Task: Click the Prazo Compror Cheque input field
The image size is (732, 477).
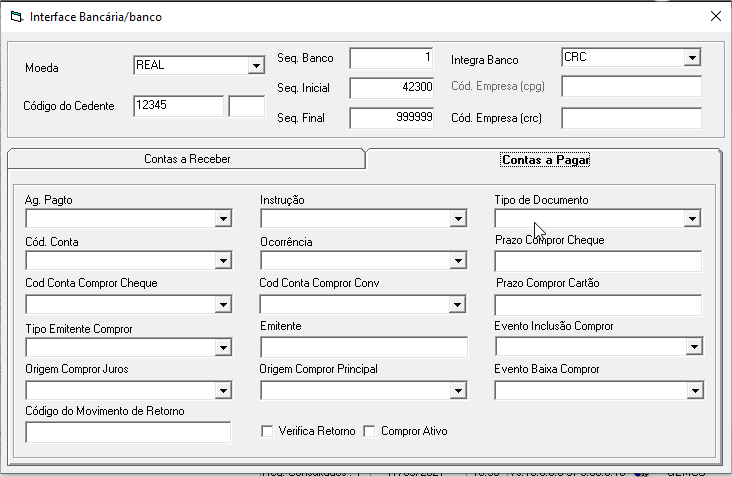Action: pos(598,261)
